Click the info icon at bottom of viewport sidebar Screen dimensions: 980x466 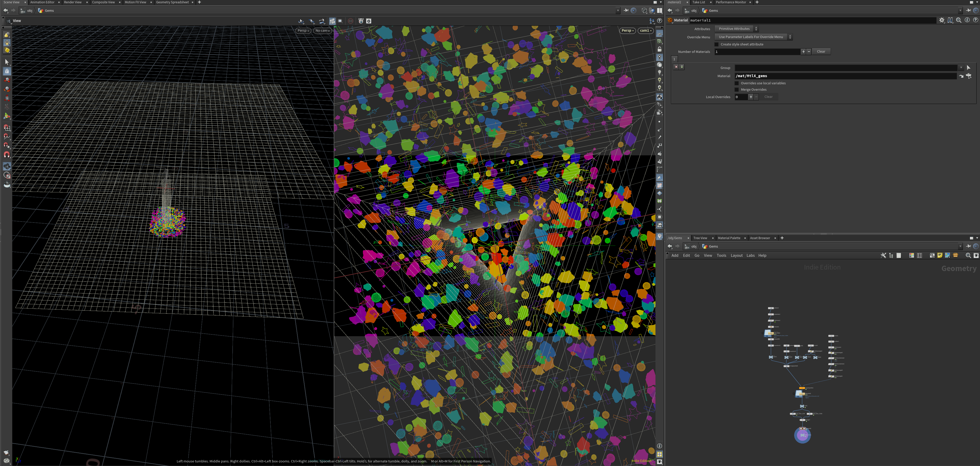pos(659,446)
